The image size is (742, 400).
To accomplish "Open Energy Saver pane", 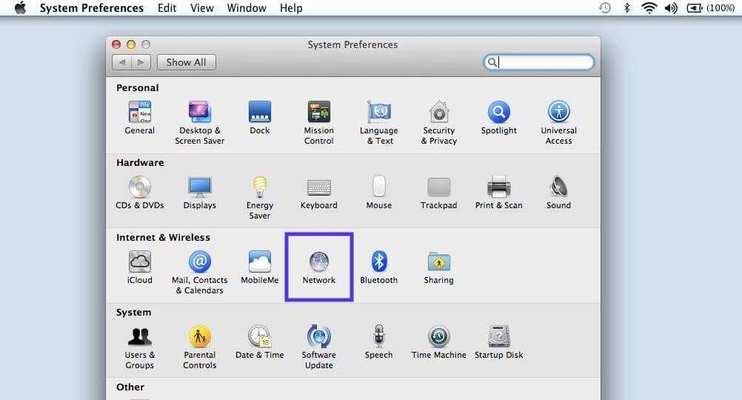I will pos(260,197).
